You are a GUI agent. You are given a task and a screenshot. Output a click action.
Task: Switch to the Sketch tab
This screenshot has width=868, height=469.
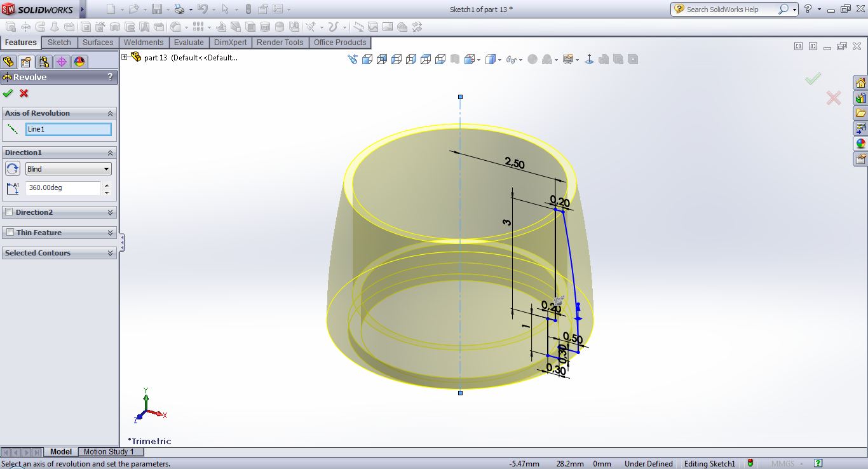point(59,43)
